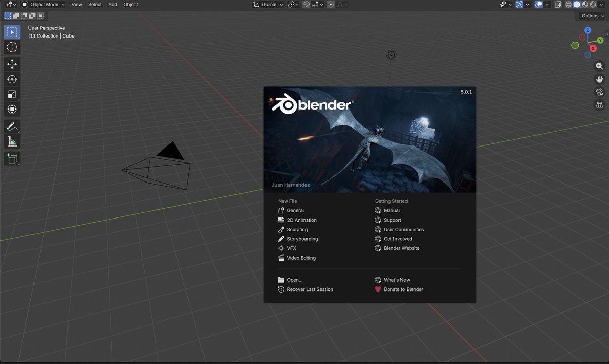Open the Select menu
609x364 pixels.
coord(95,4)
